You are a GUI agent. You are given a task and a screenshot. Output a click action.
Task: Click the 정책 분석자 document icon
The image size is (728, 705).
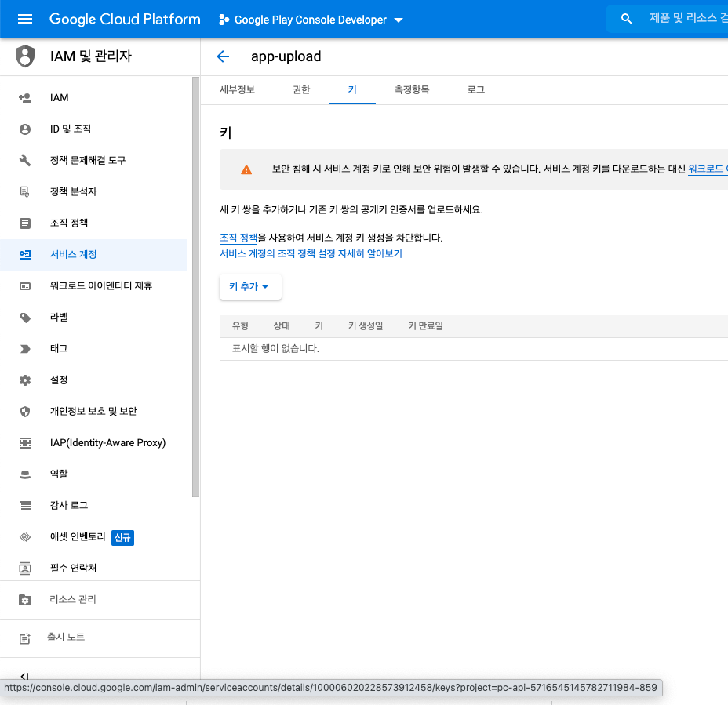point(25,191)
